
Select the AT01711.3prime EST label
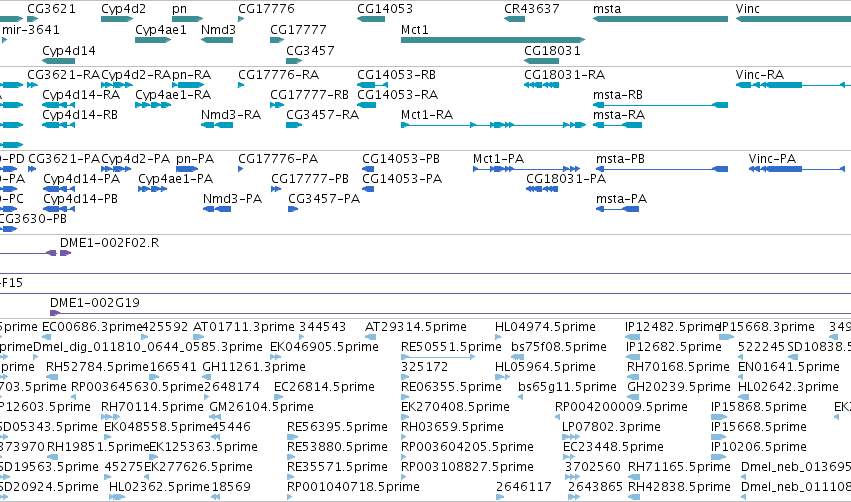click(244, 327)
